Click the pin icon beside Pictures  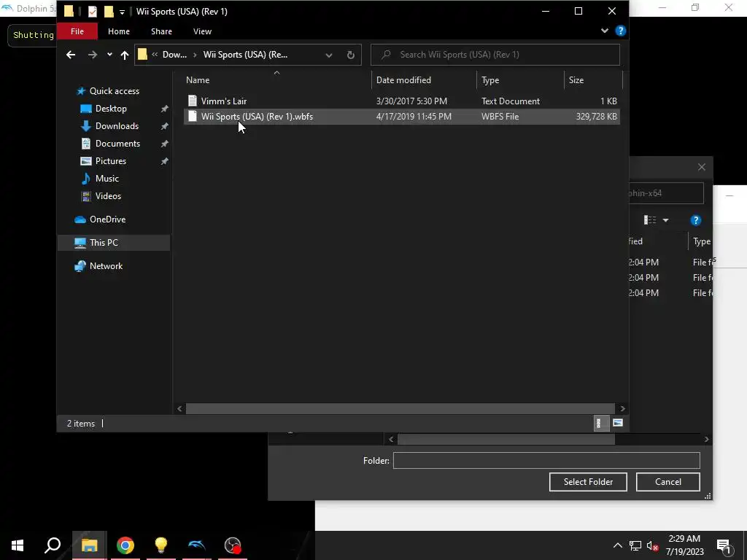click(164, 161)
